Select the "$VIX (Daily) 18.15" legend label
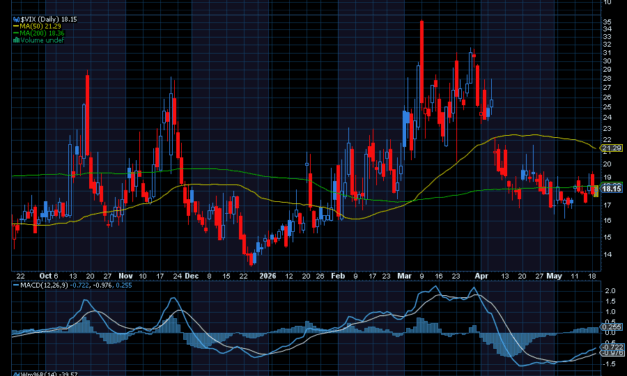 [x=49, y=19]
